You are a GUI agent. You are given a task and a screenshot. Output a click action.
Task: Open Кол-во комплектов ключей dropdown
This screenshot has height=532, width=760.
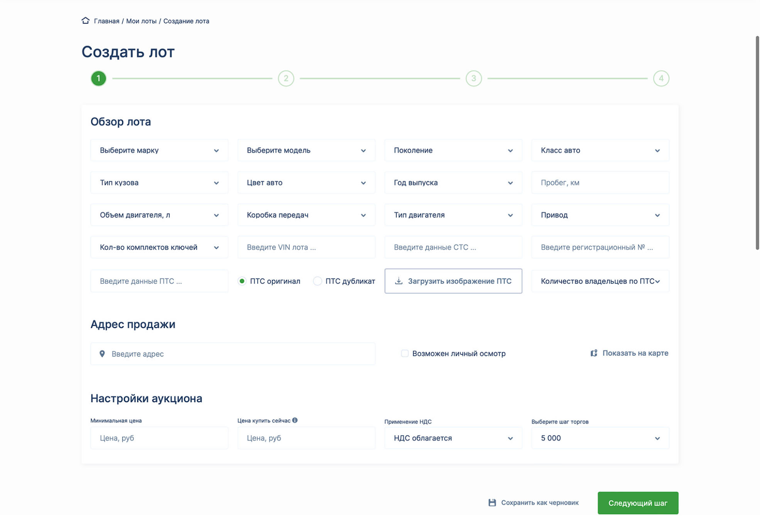pos(159,247)
